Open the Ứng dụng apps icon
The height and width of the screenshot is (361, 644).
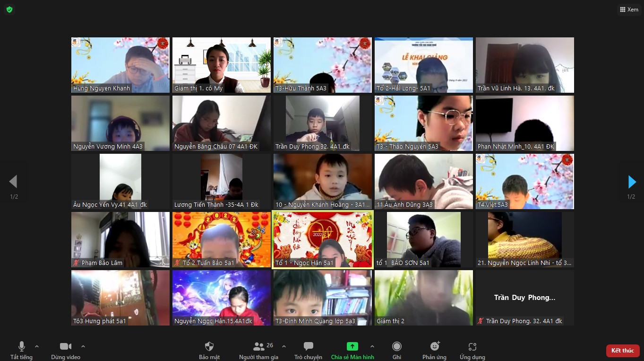coord(472,347)
